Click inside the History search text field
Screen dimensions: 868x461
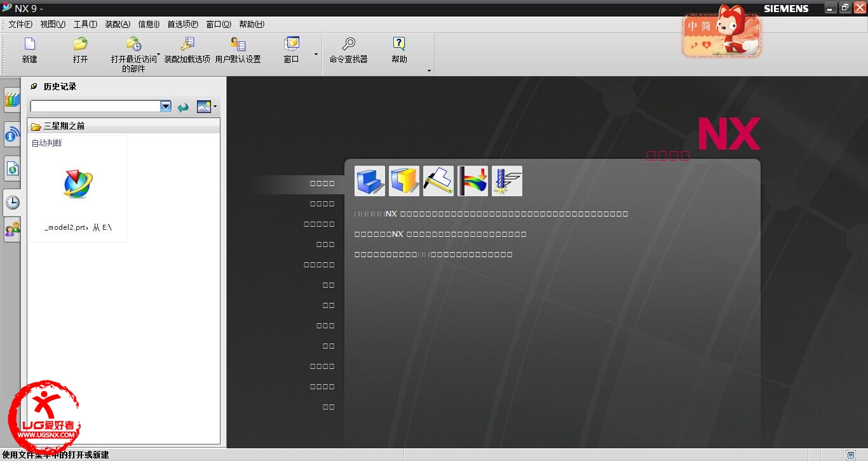click(95, 107)
